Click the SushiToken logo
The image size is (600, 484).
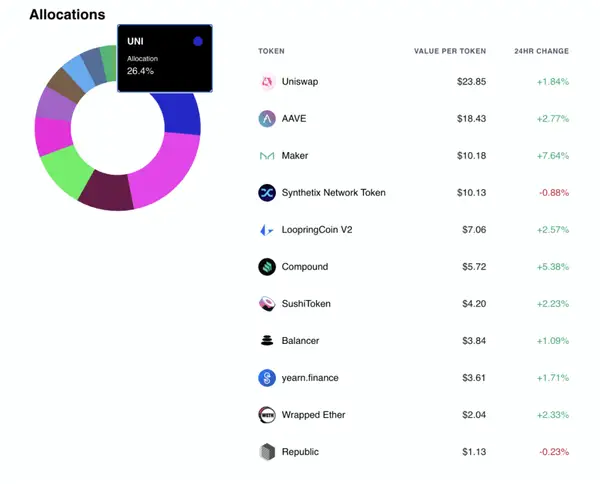(x=267, y=304)
